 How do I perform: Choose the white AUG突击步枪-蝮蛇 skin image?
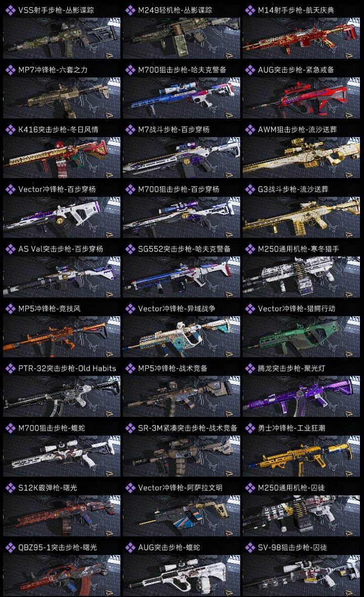click(181, 576)
